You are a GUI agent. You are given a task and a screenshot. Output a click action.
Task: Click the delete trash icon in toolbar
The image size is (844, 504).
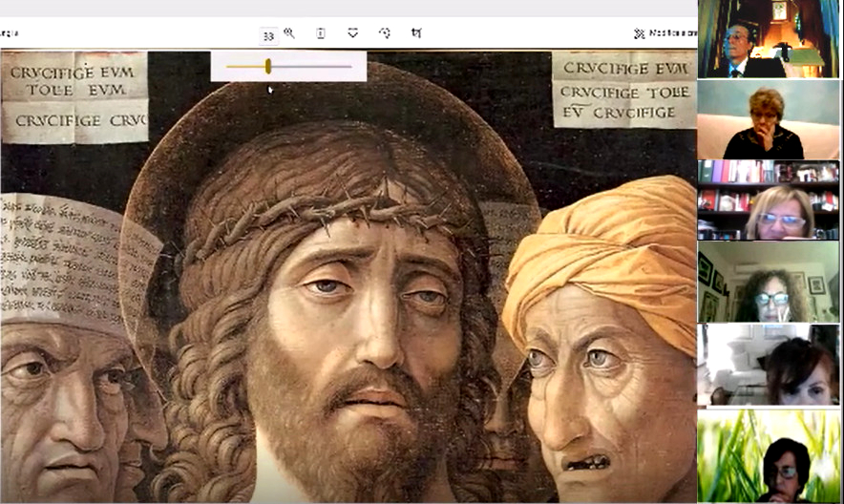[320, 33]
